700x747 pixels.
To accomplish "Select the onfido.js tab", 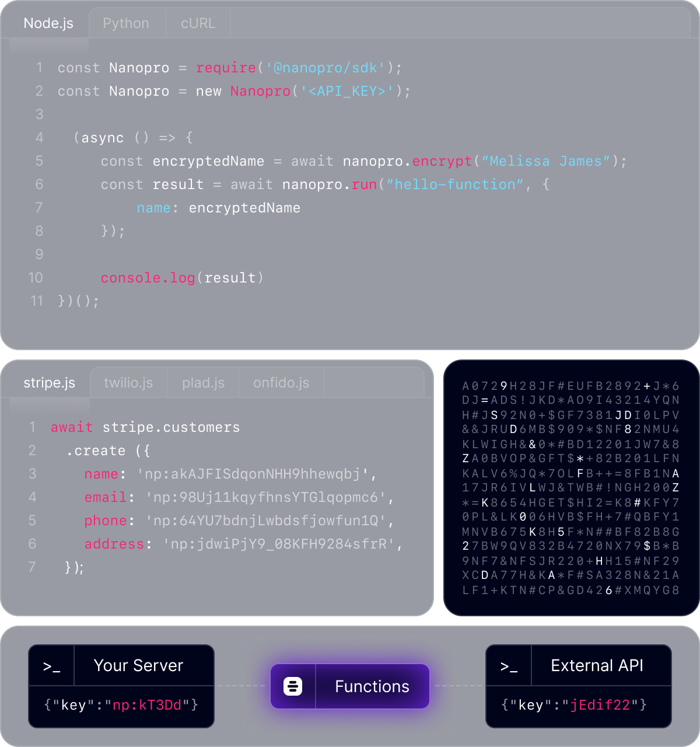I will pos(281,383).
